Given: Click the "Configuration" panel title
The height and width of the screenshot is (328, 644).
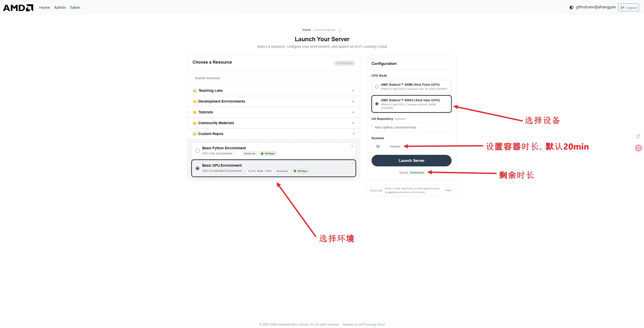Looking at the screenshot, I should tap(384, 64).
